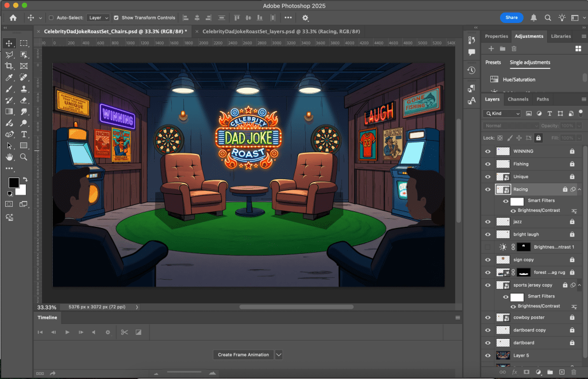Pick the Horizontal Type tool

coord(24,134)
